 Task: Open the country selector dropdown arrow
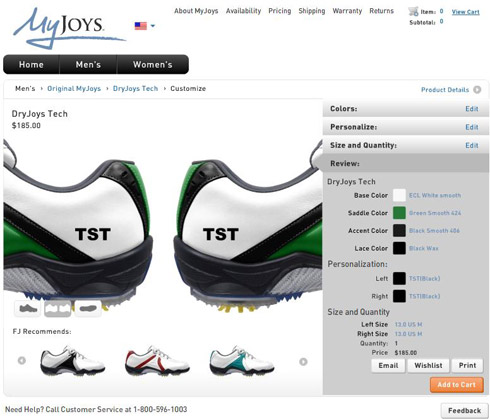pyautogui.click(x=153, y=26)
